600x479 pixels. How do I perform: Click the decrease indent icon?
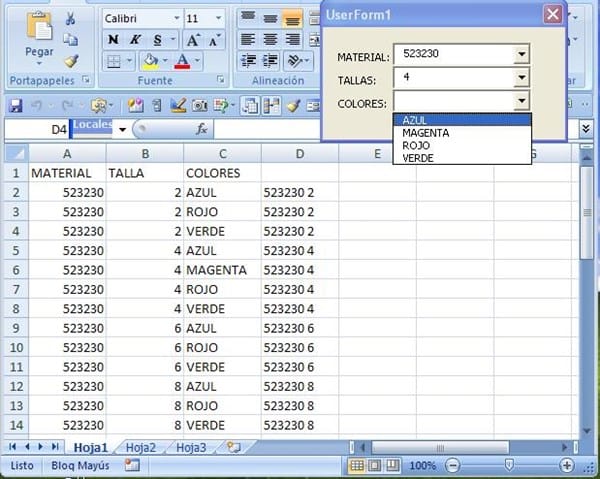[249, 61]
